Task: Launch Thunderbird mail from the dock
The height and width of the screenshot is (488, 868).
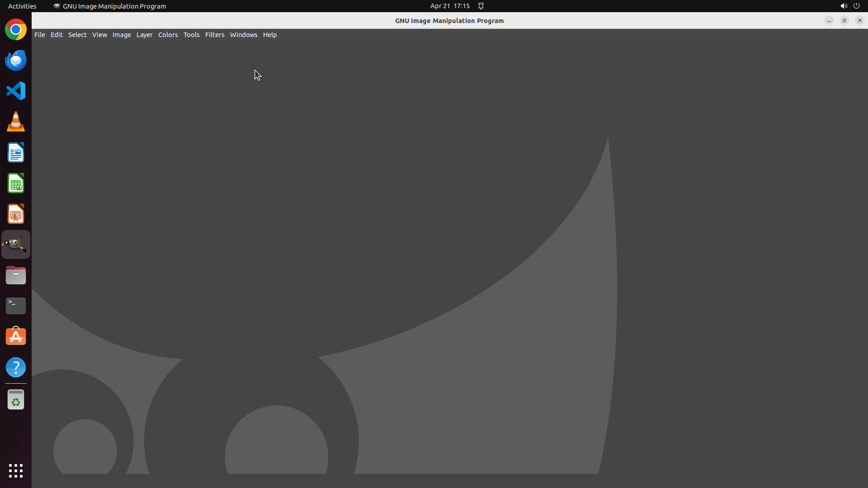Action: (16, 61)
